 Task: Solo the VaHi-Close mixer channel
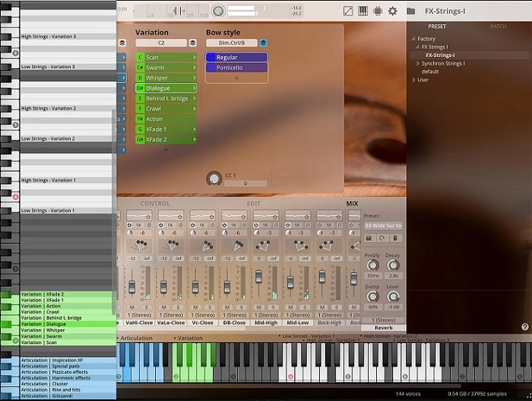click(x=146, y=307)
